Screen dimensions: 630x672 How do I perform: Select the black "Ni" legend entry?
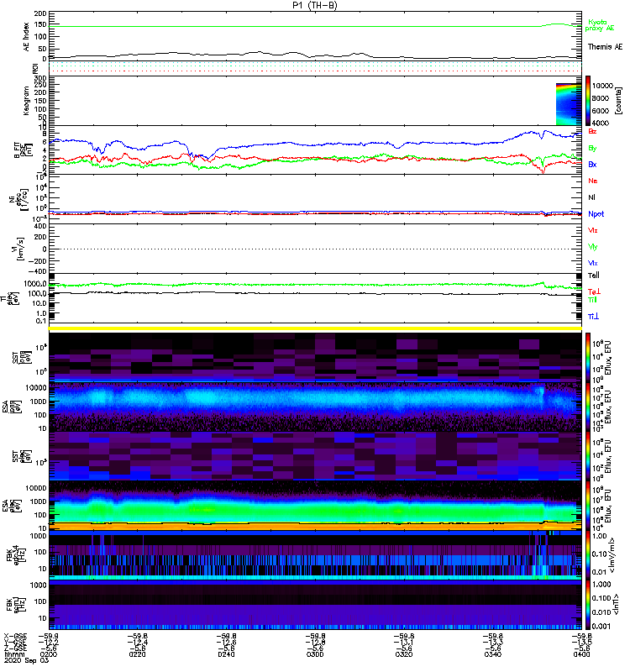[x=592, y=197]
